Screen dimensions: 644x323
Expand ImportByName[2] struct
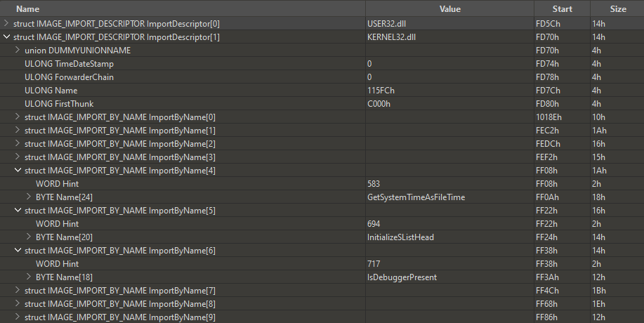18,144
